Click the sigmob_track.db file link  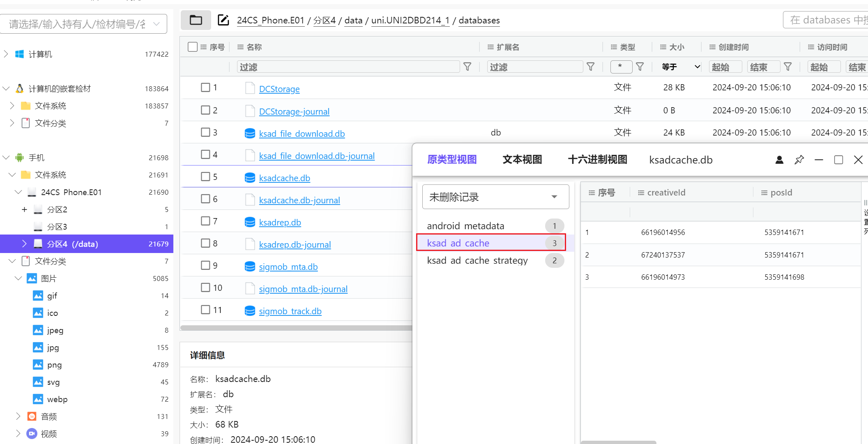(290, 311)
